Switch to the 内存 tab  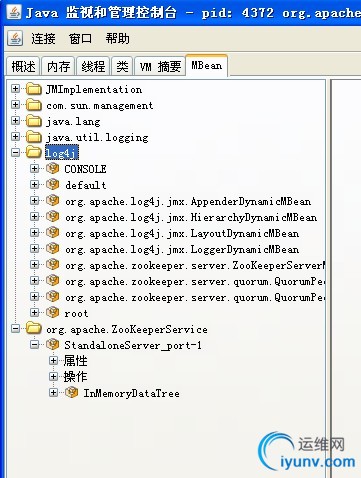point(58,66)
